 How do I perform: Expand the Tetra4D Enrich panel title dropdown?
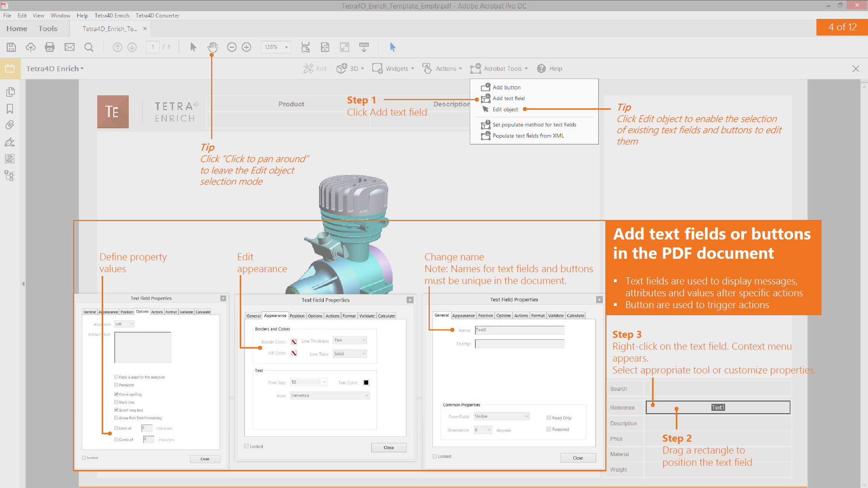point(55,69)
